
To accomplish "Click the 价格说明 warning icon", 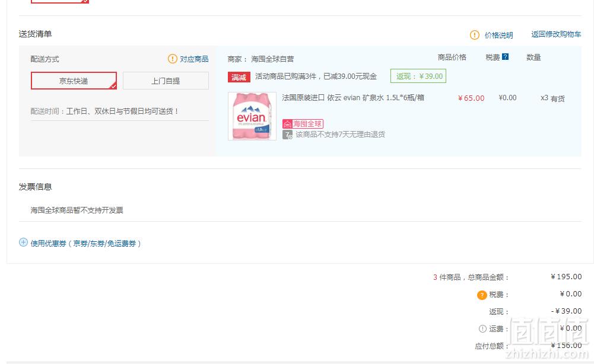I will (x=474, y=35).
